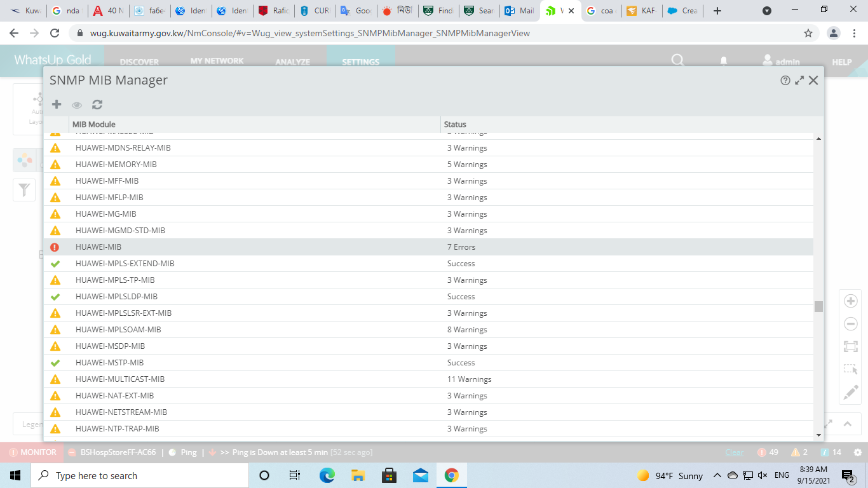Click the Clear link in status bar
Image resolution: width=868 pixels, height=488 pixels.
point(734,452)
